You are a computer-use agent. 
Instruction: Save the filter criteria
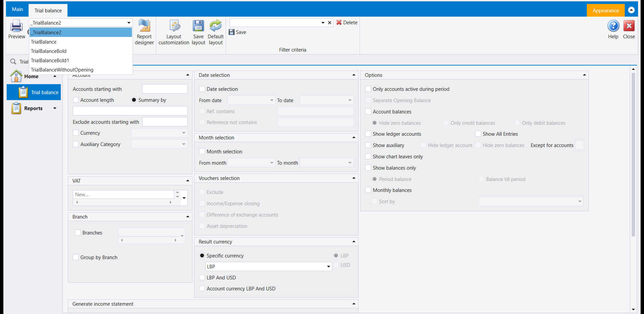[238, 32]
